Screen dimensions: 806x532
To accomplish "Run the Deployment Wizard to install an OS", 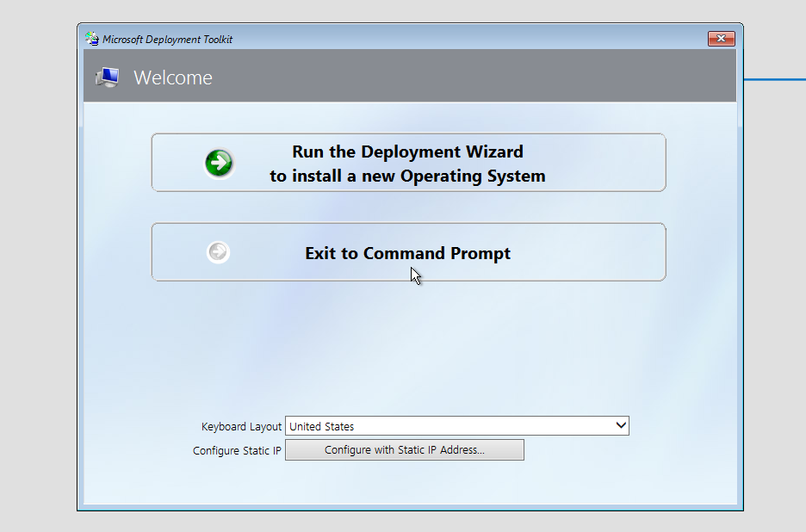I will pos(407,163).
